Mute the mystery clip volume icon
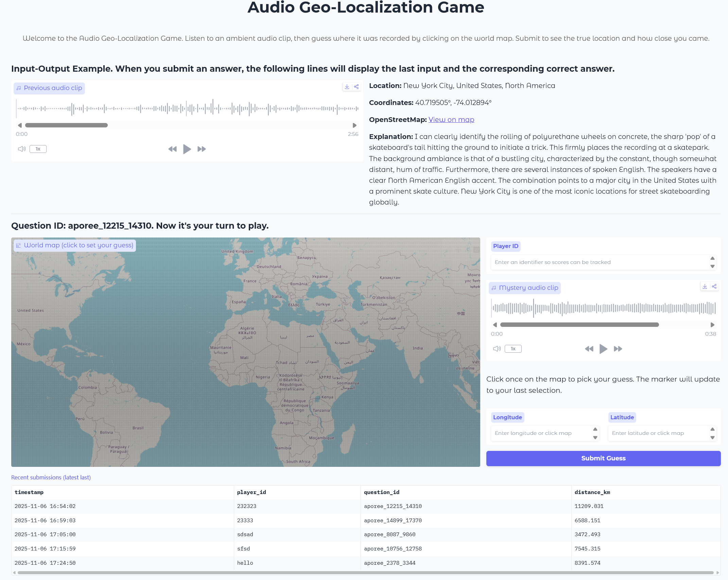The height and width of the screenshot is (580, 728). [x=497, y=349]
